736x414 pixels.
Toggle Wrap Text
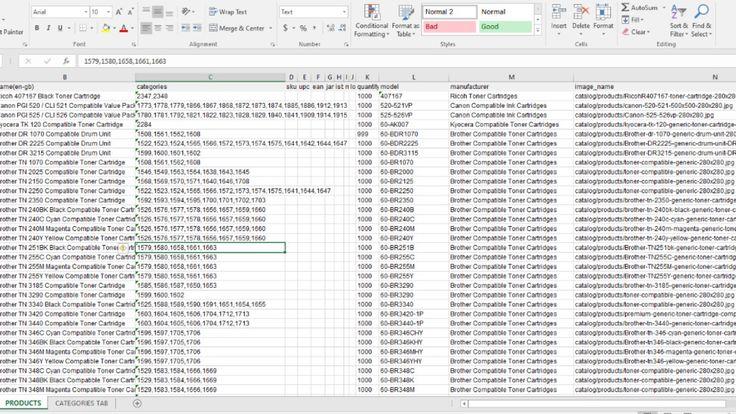click(228, 12)
